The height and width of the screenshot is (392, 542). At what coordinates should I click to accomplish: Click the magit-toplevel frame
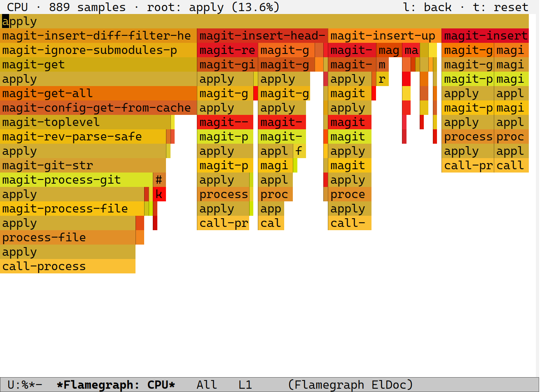pos(85,122)
